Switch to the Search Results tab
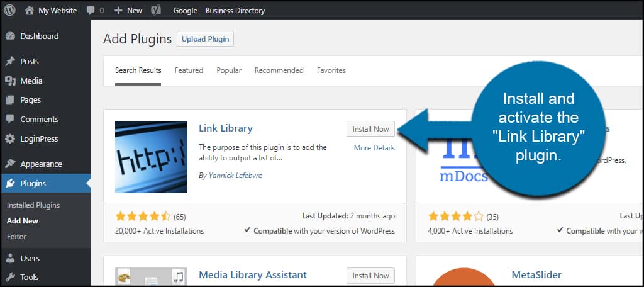The height and width of the screenshot is (287, 644). coord(138,70)
